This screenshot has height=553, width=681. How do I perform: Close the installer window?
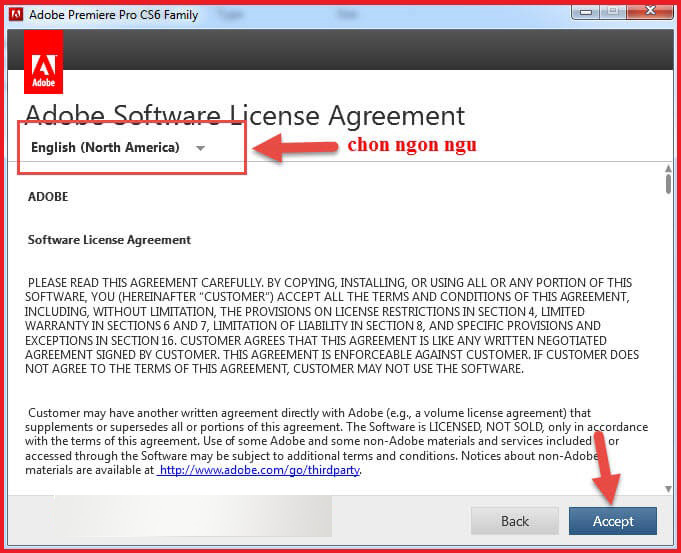click(650, 11)
